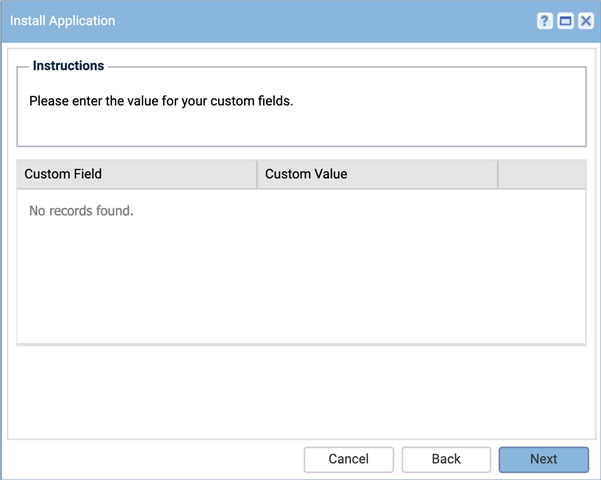Close the Install Application dialog
The image size is (601, 480).
(x=586, y=21)
